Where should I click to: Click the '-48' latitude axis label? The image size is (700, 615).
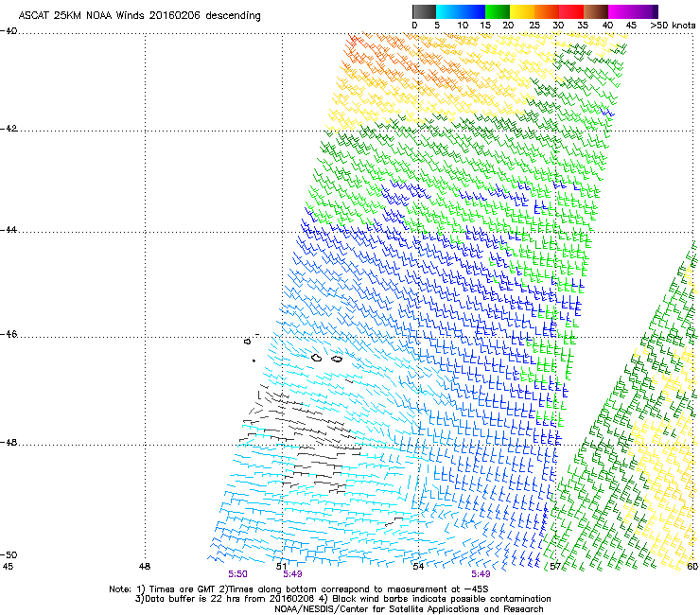point(9,443)
